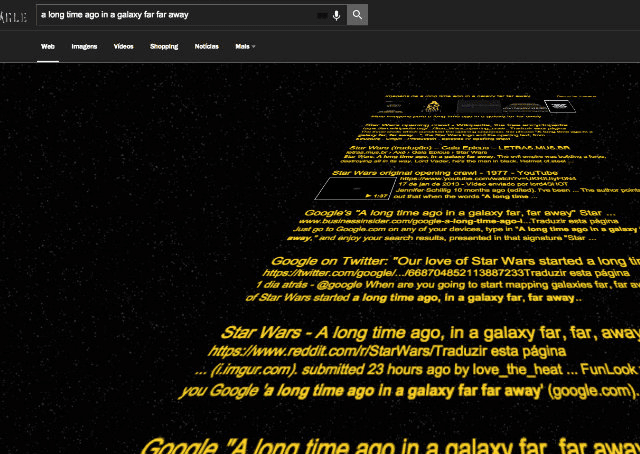Switch to the Vídeos tab
Viewport: 640px width, 454px height.
pos(124,47)
